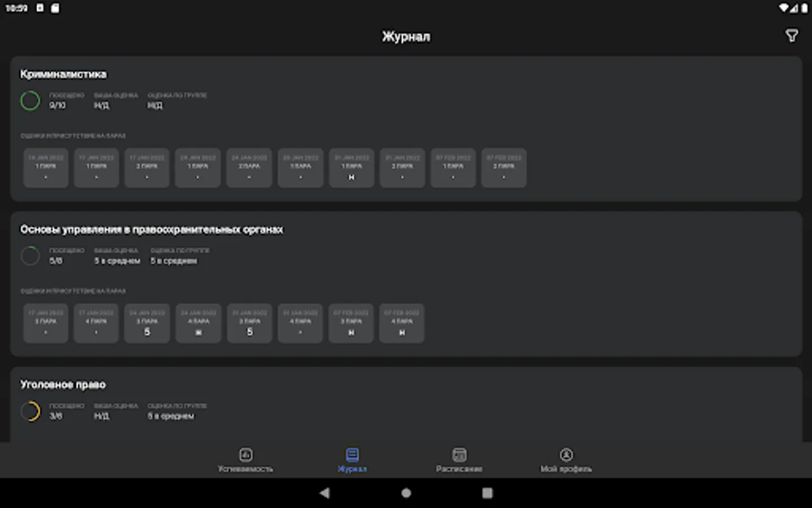The image size is (812, 508).
Task: Open the 17 Jan 4 пара lesson card
Action: point(96,323)
